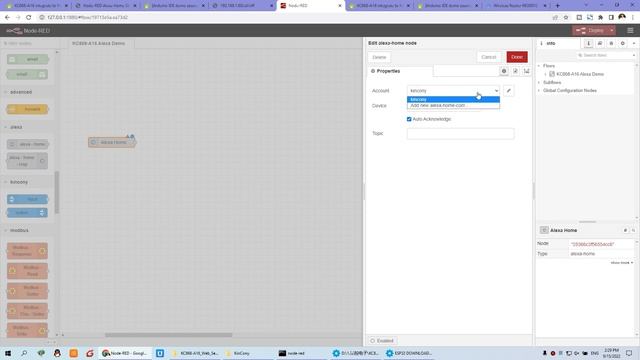Go back in browser
Screen dimensions: 640x360
[x=7, y=18]
